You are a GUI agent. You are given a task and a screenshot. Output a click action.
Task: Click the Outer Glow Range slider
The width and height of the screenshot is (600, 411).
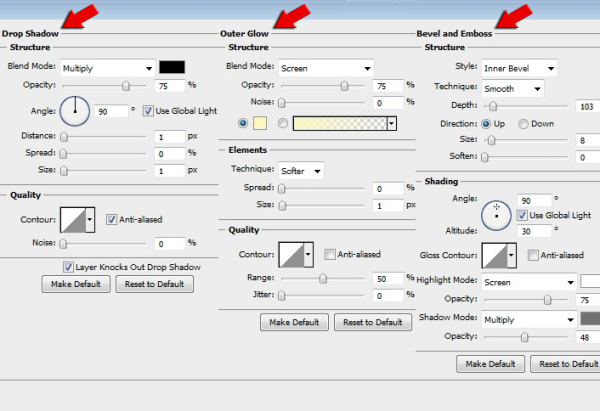pyautogui.click(x=322, y=279)
